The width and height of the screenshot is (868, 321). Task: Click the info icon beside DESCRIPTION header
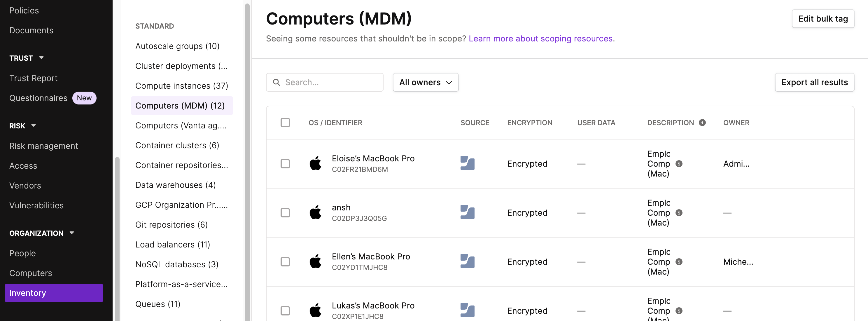[702, 123]
